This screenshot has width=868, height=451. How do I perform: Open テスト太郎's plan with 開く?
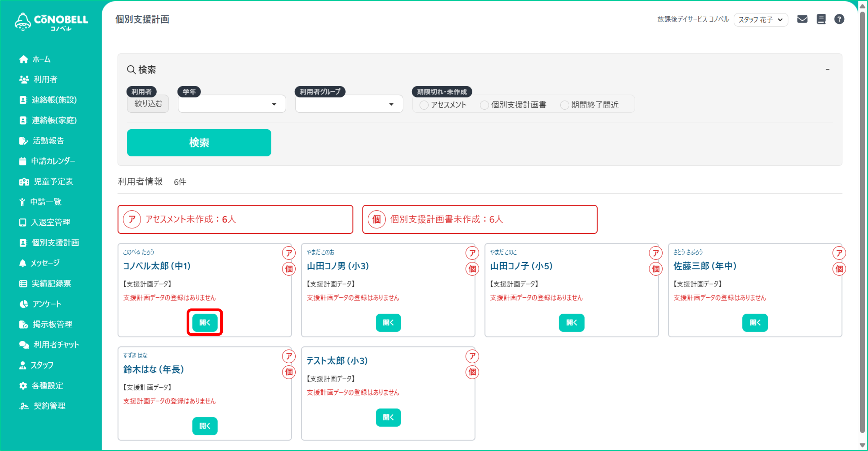[x=388, y=417]
